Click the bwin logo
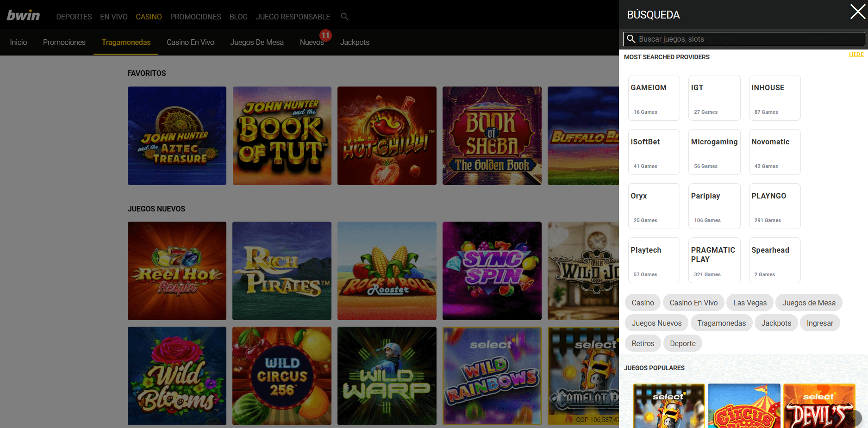The width and height of the screenshot is (868, 428). [23, 15]
